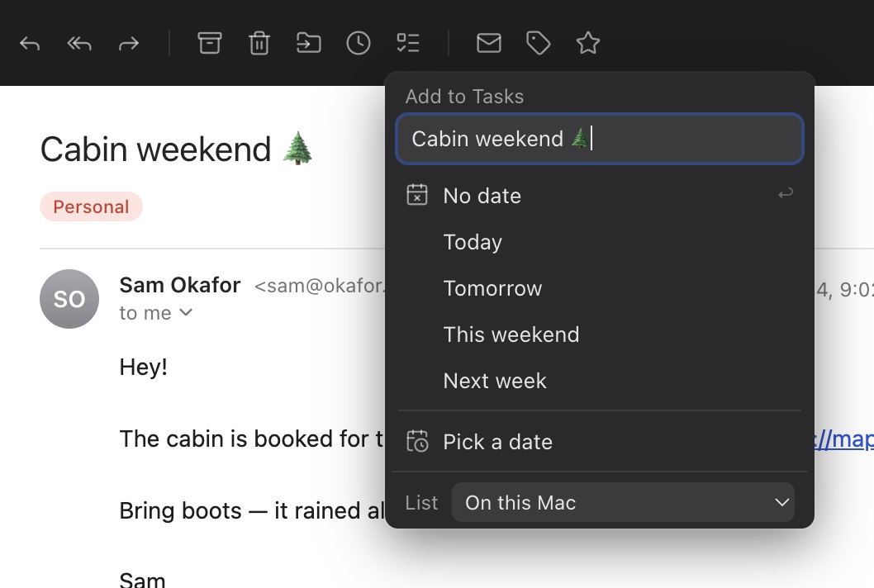Choose Next week for the task

pyautogui.click(x=600, y=381)
